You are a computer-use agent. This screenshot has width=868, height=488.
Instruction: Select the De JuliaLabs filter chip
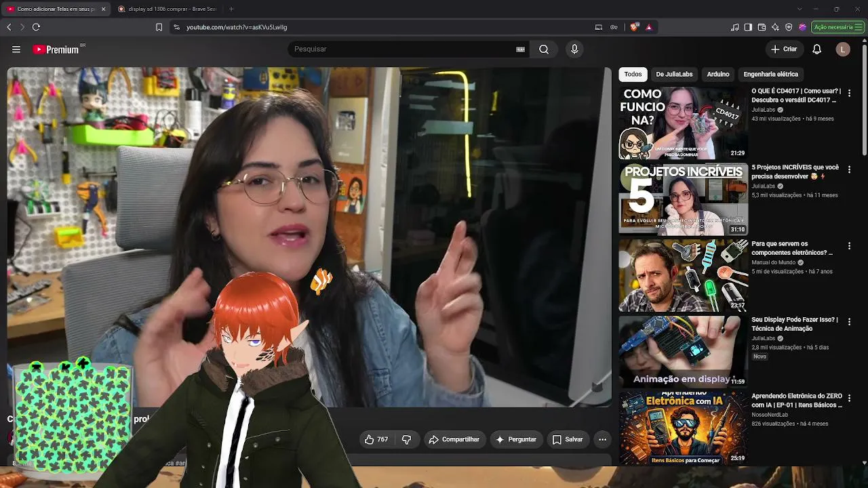click(x=674, y=75)
